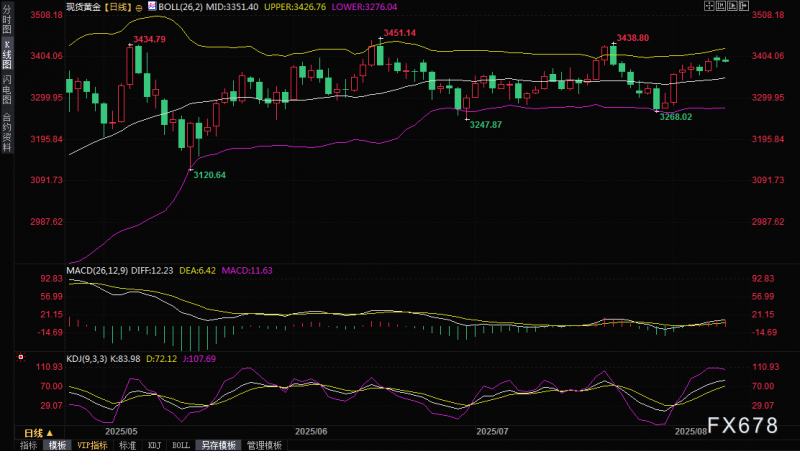Click the VIP指标 button
The height and width of the screenshot is (451, 800).
coord(92,445)
